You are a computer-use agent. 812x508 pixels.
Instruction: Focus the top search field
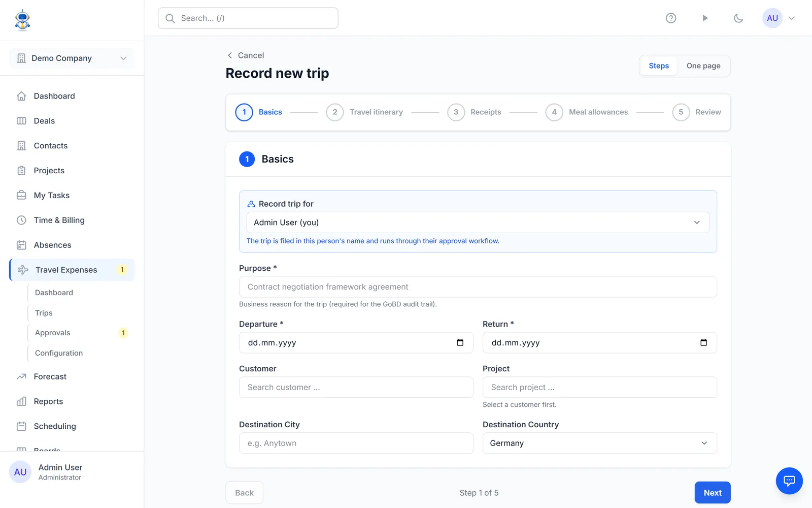point(248,18)
